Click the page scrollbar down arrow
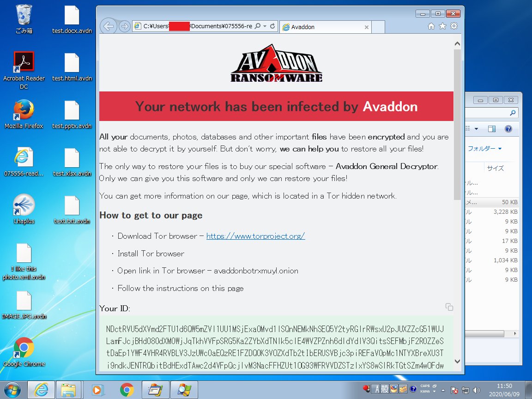The height and width of the screenshot is (399, 532). point(457,362)
